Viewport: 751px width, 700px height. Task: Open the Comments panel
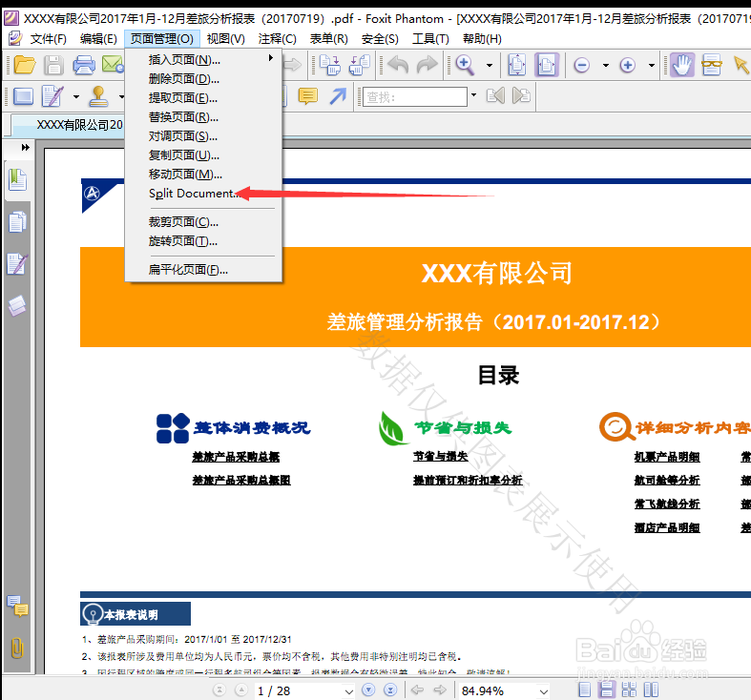tap(18, 607)
